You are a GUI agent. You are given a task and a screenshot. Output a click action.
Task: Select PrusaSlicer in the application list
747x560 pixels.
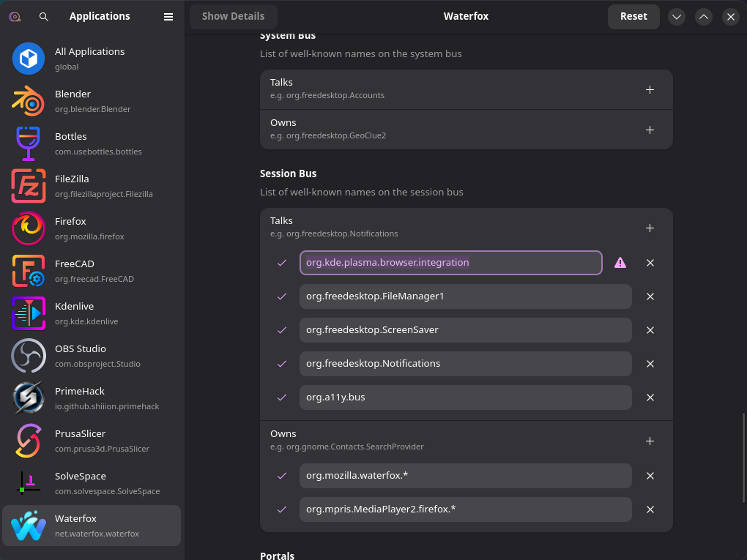tap(92, 441)
